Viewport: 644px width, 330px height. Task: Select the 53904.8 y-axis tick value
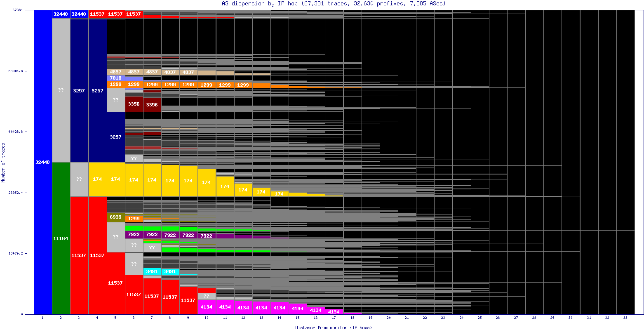16,71
